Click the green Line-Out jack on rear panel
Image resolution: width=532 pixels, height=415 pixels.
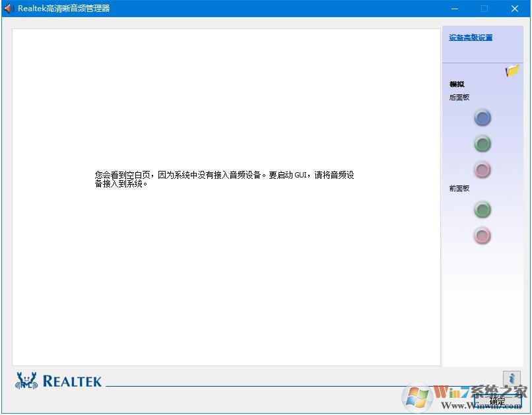[x=482, y=144]
